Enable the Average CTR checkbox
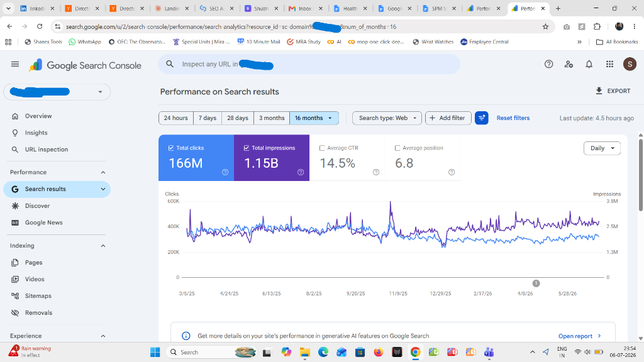Image resolution: width=644 pixels, height=362 pixels. click(322, 148)
